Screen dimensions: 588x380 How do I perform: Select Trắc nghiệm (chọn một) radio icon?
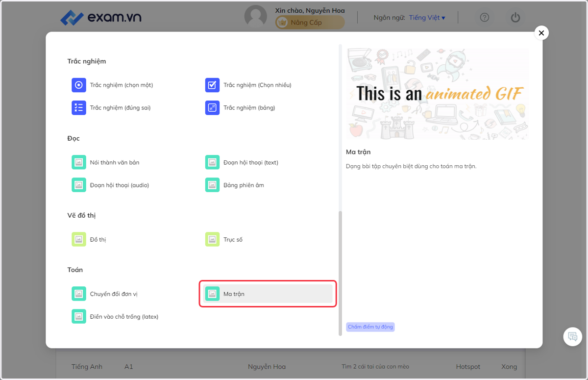click(x=79, y=85)
